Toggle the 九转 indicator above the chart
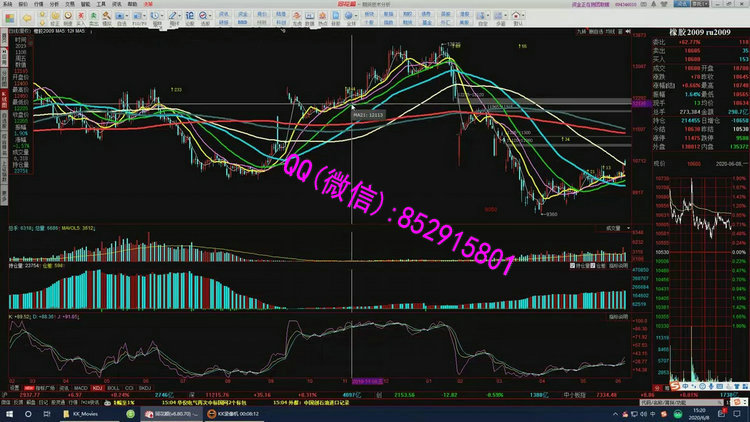 580,31
